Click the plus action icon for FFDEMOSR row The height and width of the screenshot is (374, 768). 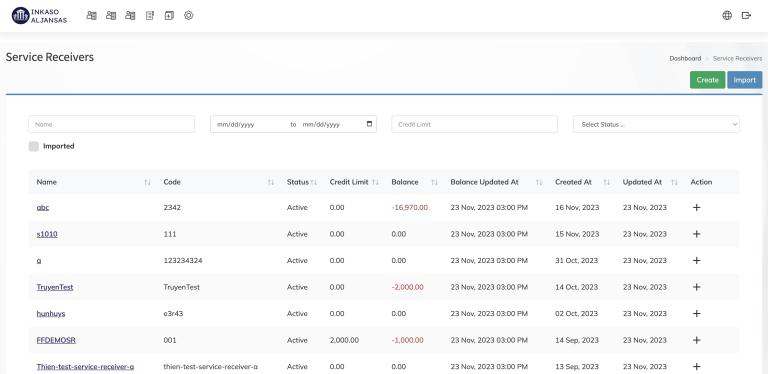tap(696, 340)
